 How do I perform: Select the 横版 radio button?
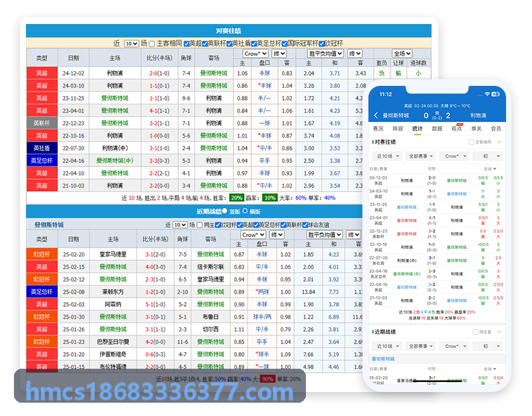pyautogui.click(x=245, y=211)
